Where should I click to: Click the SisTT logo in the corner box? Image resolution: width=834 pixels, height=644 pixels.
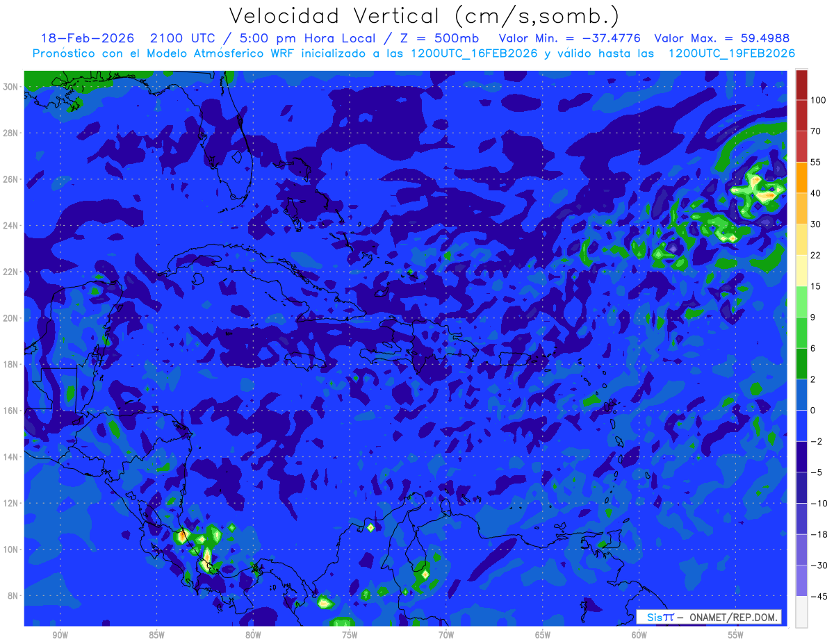[660, 617]
